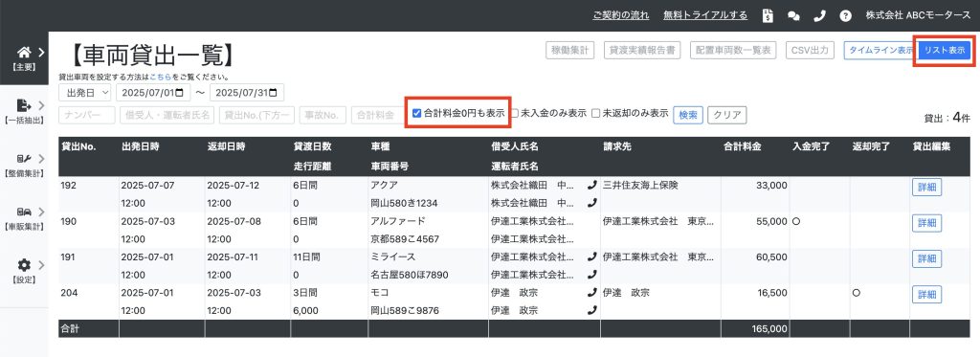
Task: Toggle 合計料金0円も表示 checkbox
Action: [x=417, y=113]
